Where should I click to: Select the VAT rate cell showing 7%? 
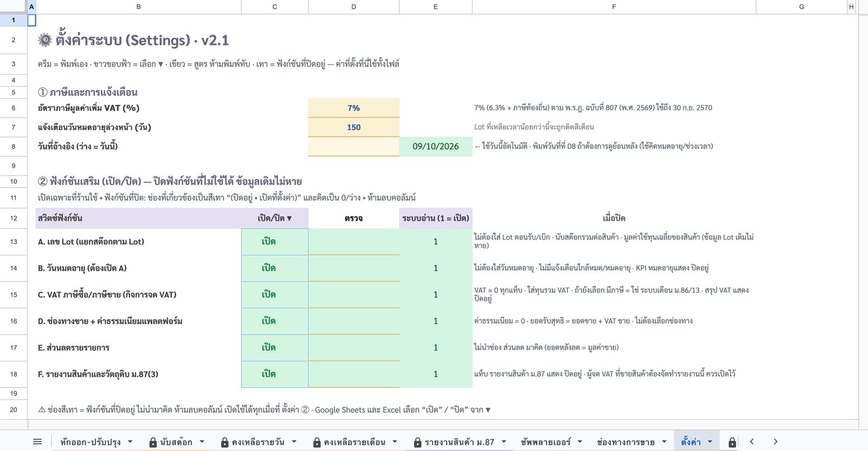pyautogui.click(x=354, y=108)
